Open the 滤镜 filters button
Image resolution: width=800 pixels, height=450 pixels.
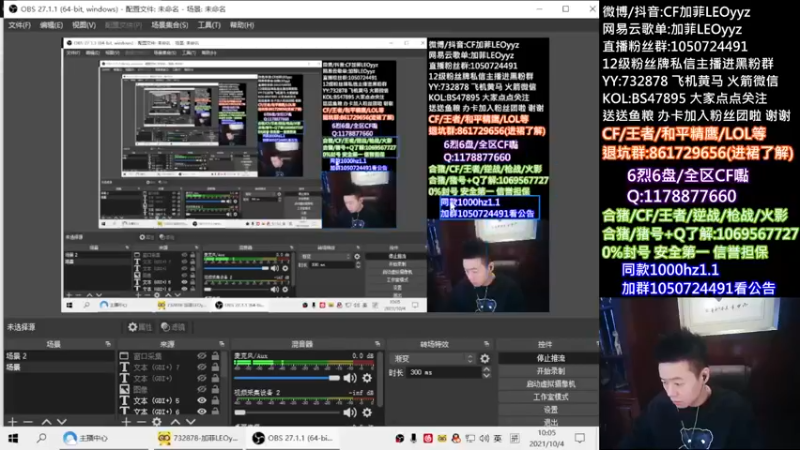pos(173,327)
